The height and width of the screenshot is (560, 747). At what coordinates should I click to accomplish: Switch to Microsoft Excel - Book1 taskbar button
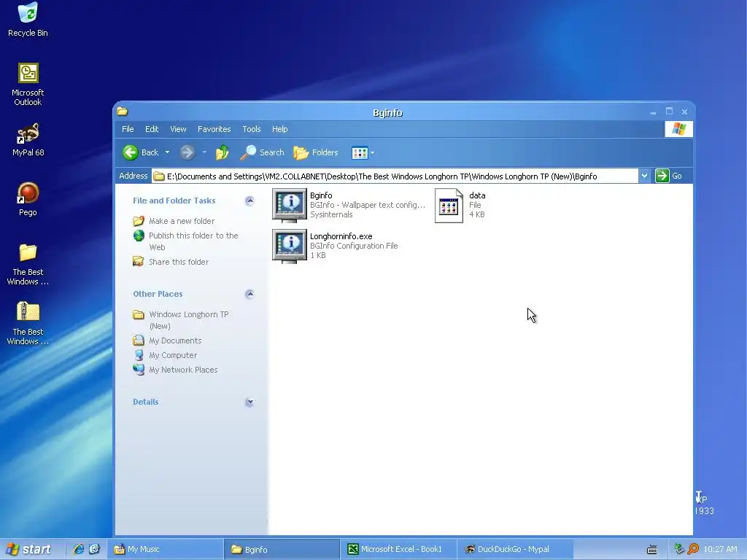(399, 549)
